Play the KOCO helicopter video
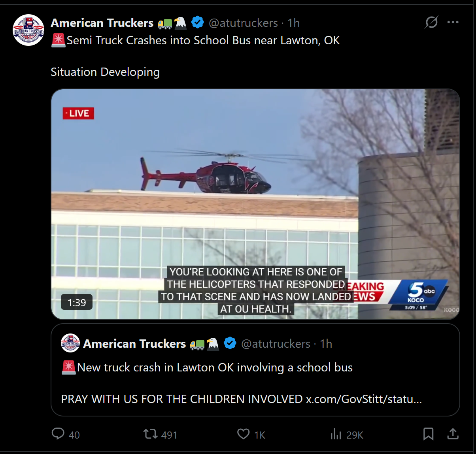The height and width of the screenshot is (454, 476). pyautogui.click(x=255, y=204)
